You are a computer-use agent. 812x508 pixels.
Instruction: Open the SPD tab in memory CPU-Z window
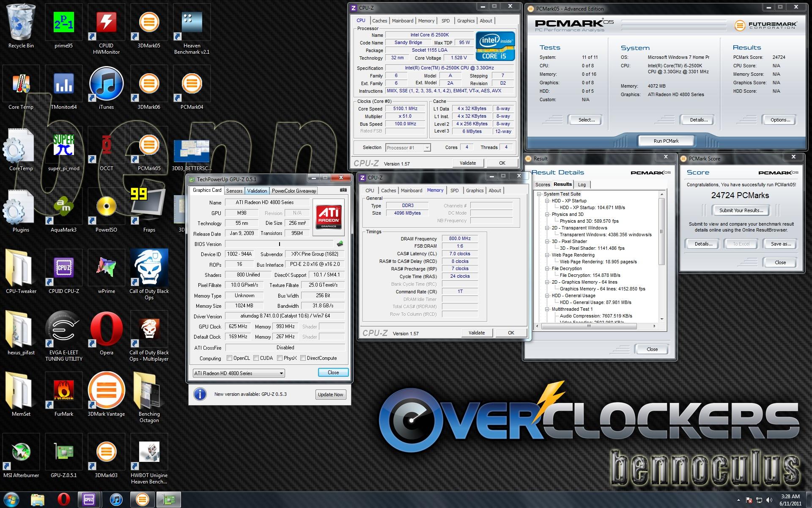(454, 190)
